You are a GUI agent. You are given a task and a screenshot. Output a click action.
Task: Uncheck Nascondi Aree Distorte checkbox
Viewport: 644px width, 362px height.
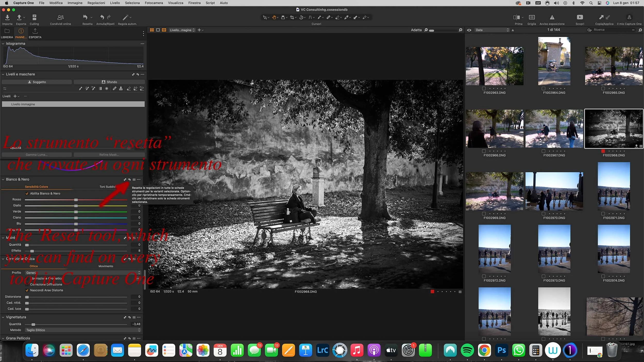click(x=27, y=290)
